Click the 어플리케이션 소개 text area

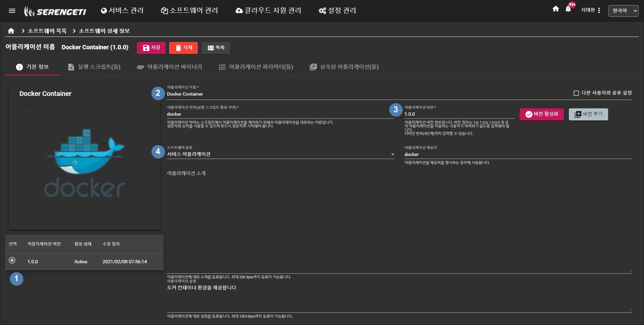pos(399,221)
